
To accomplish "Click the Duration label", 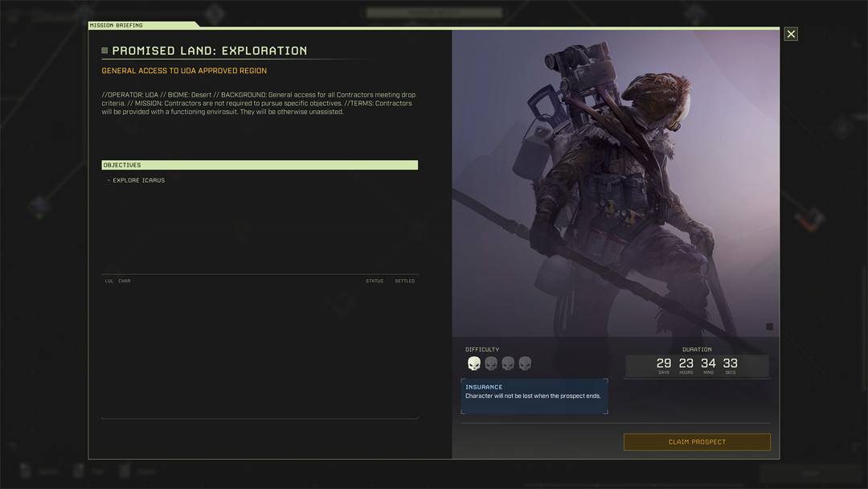I will click(x=697, y=349).
